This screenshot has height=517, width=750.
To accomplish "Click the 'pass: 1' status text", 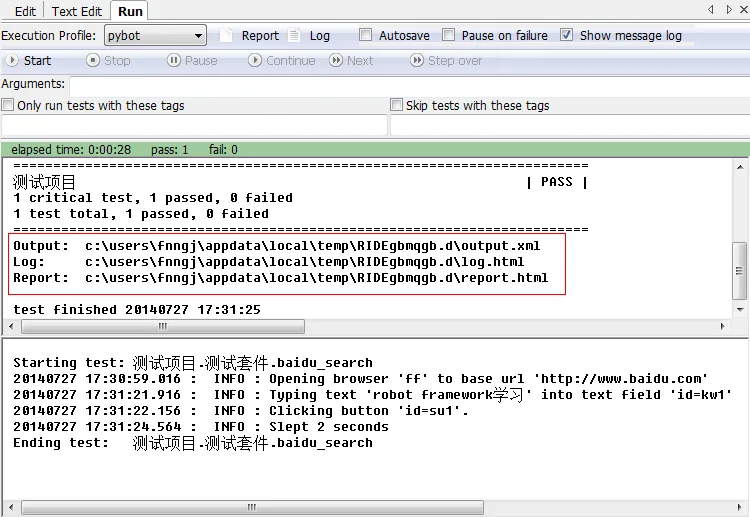I will (169, 150).
